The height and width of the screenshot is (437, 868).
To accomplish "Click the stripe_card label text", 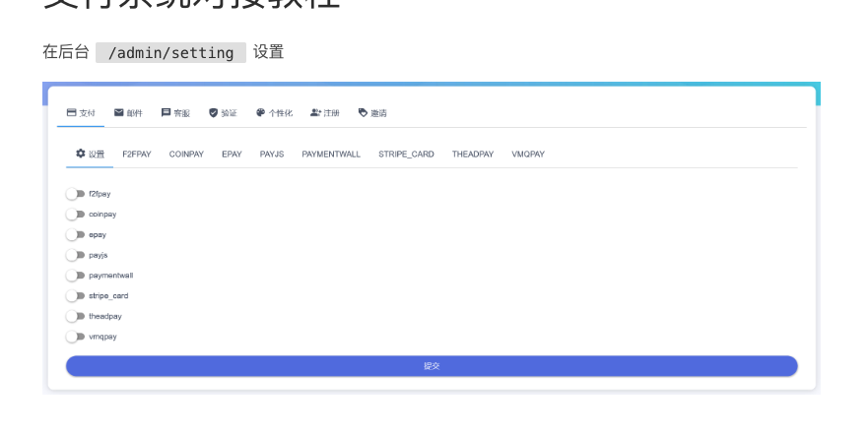I will tap(108, 296).
